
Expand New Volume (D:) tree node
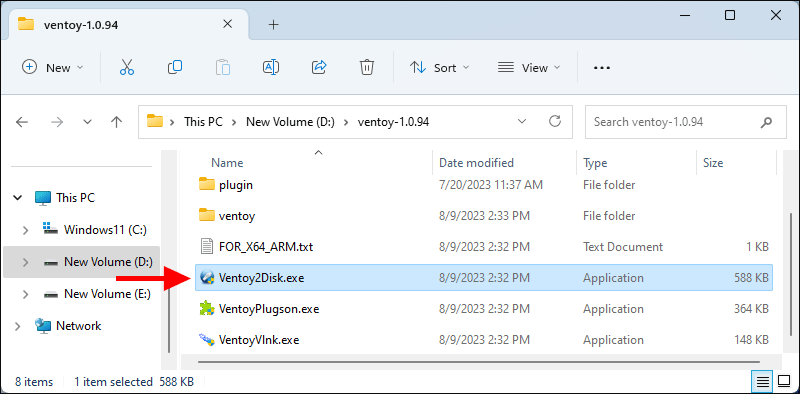(x=26, y=262)
